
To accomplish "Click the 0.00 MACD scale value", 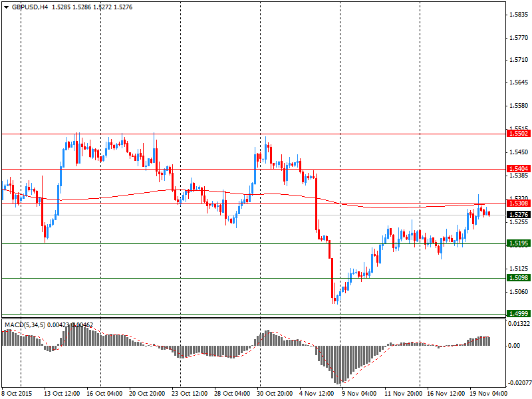I will tap(513, 345).
